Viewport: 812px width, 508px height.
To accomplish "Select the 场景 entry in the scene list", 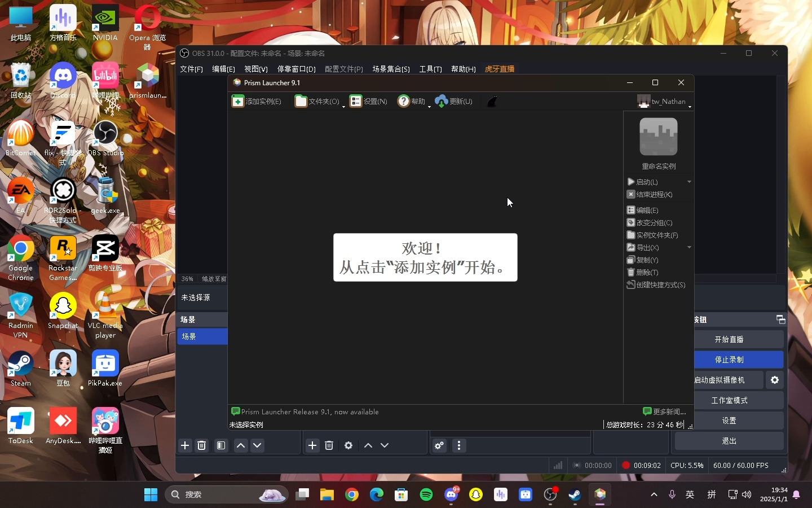I will (x=188, y=336).
